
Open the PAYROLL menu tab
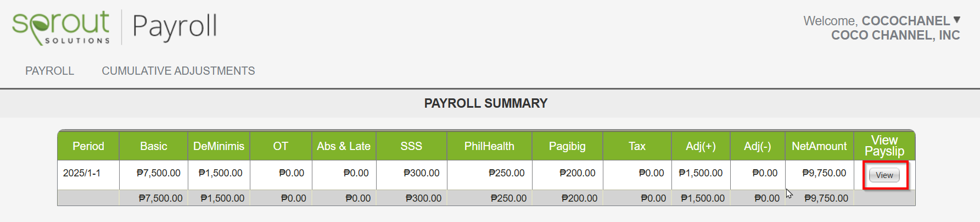(x=49, y=71)
